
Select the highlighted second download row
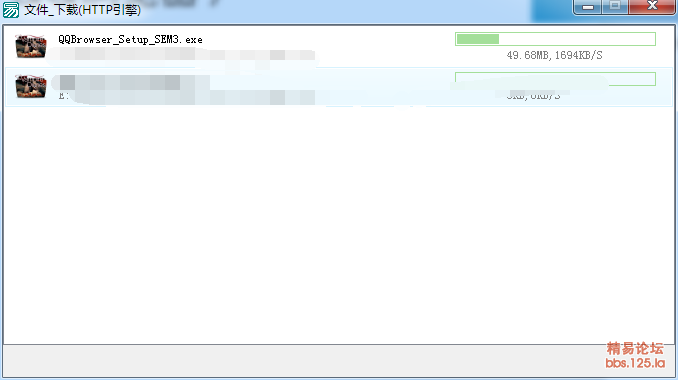click(339, 86)
